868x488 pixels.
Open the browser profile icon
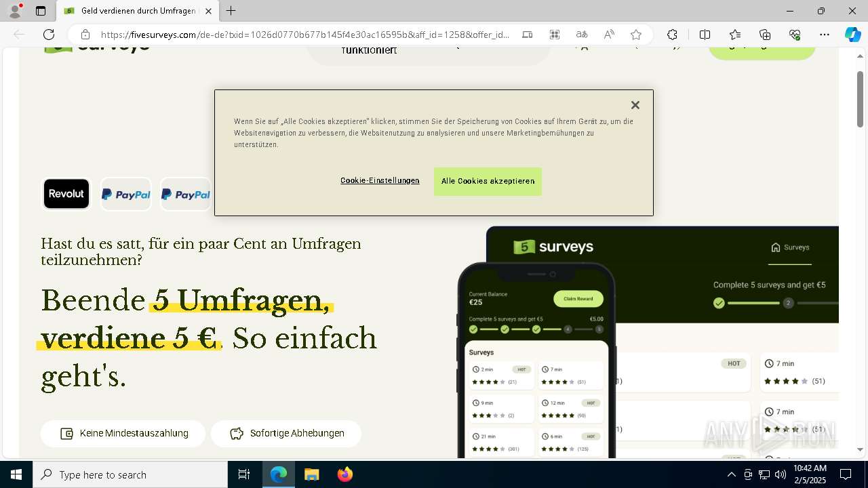pyautogui.click(x=15, y=11)
